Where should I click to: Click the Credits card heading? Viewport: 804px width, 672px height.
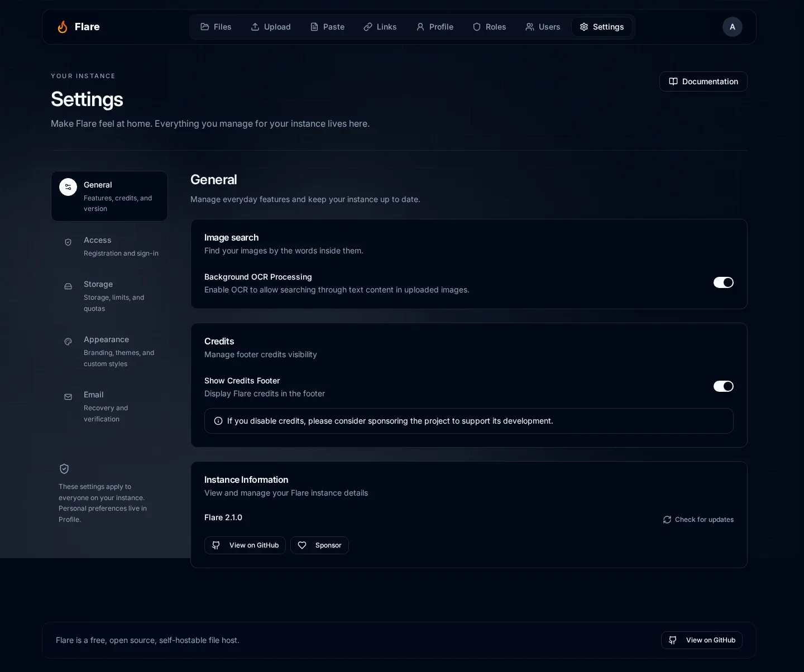tap(219, 341)
